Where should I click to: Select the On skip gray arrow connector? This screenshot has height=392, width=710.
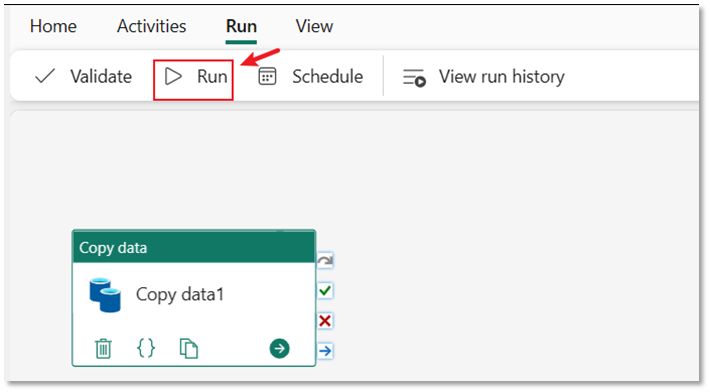[325, 261]
